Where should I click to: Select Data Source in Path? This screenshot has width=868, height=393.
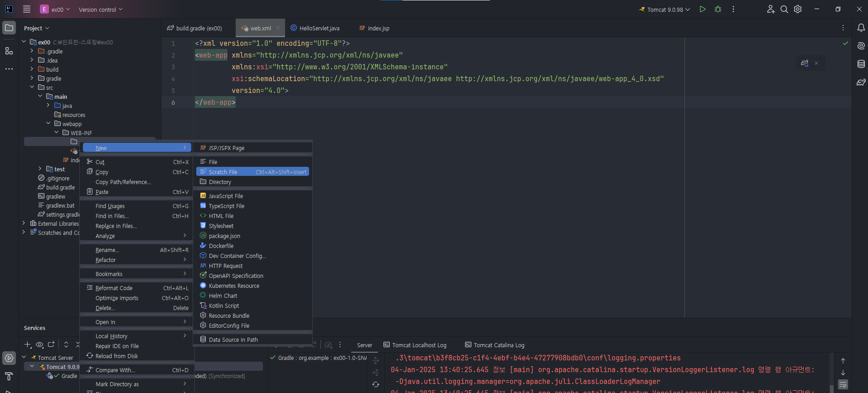click(x=253, y=340)
